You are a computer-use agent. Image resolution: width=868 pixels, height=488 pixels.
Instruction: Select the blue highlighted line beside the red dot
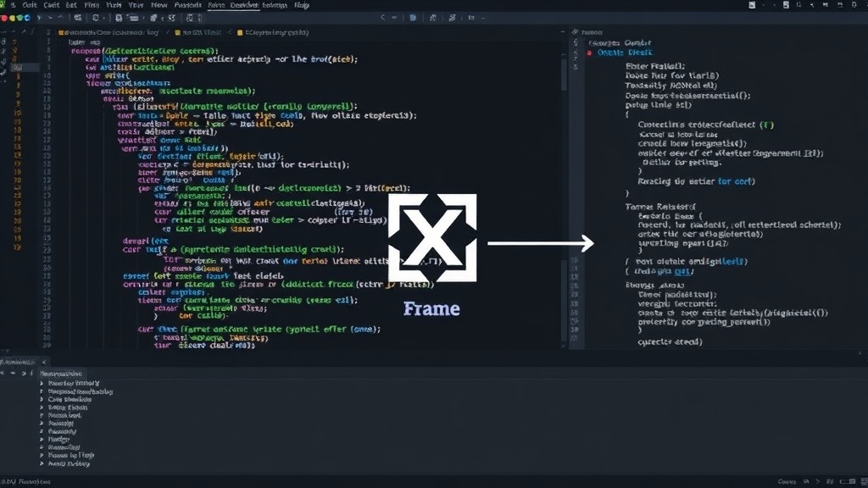click(x=625, y=53)
